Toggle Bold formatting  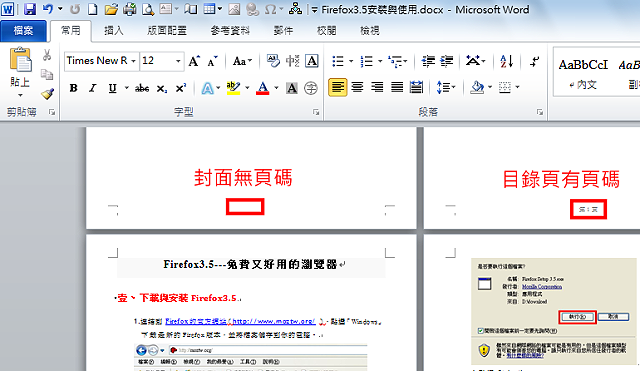pos(73,88)
